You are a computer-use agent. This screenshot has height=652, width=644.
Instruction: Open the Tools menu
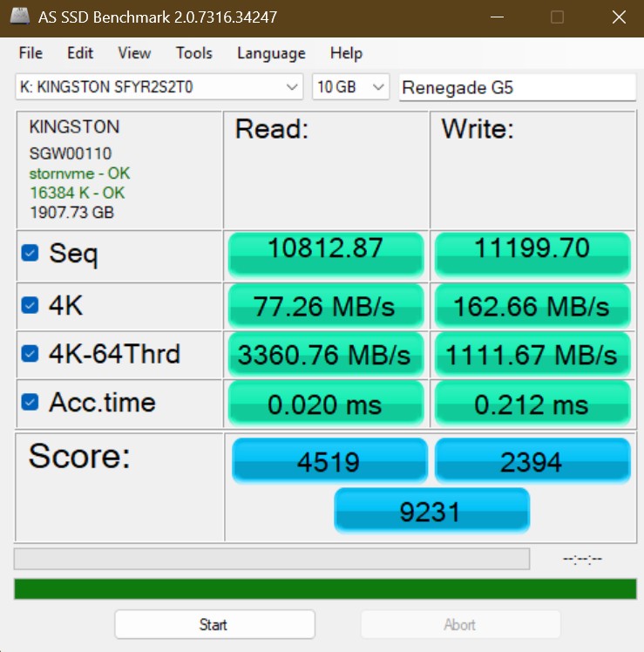(194, 53)
